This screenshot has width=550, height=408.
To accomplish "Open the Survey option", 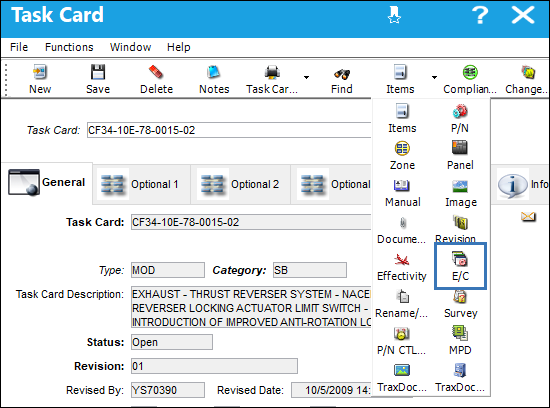I will [x=461, y=305].
